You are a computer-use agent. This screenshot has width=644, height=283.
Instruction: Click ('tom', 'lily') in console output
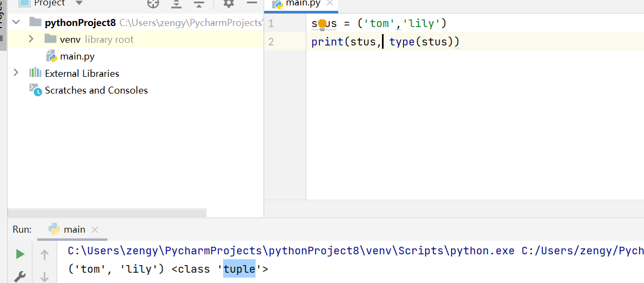click(116, 269)
